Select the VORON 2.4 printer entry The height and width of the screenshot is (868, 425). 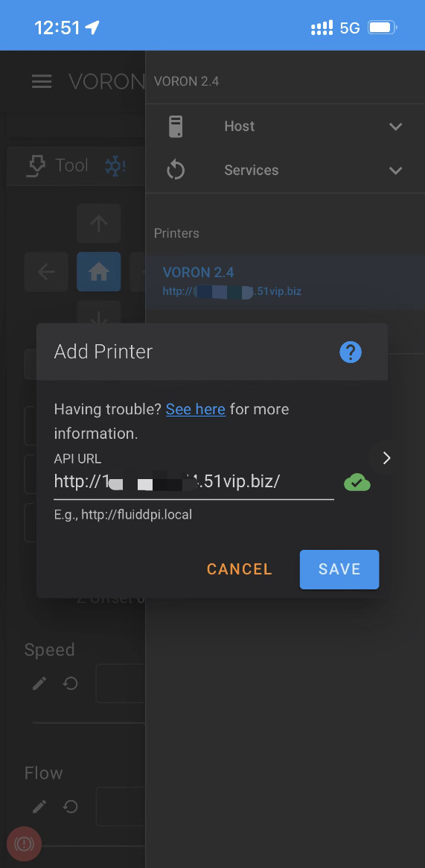[285, 281]
